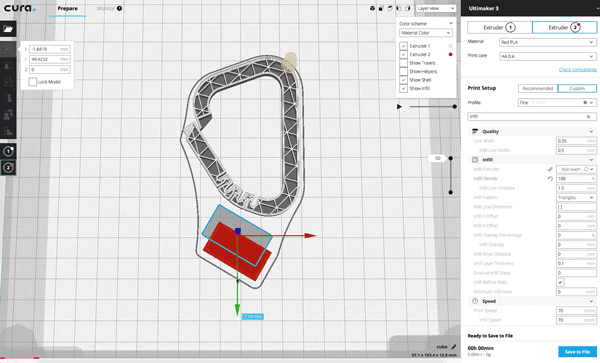600x363 pixels.
Task: Open the Check compatibility link
Action: pos(577,70)
